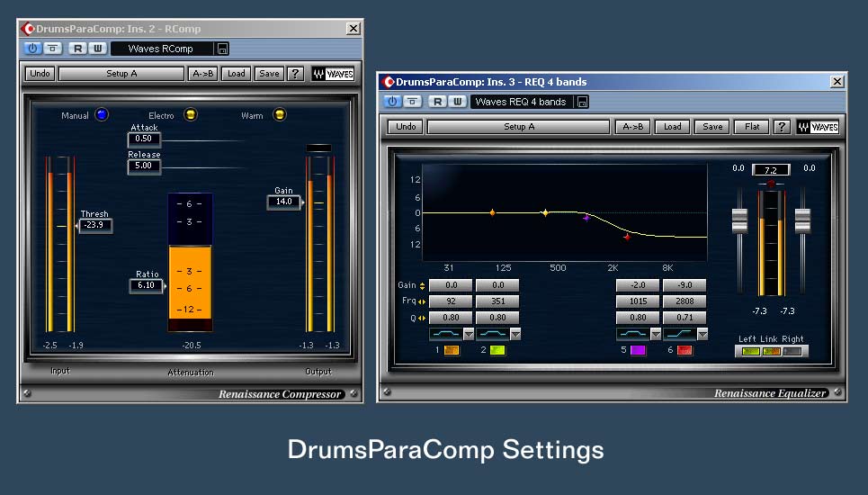
Task: Open the RComp preset save icon
Action: point(223,49)
